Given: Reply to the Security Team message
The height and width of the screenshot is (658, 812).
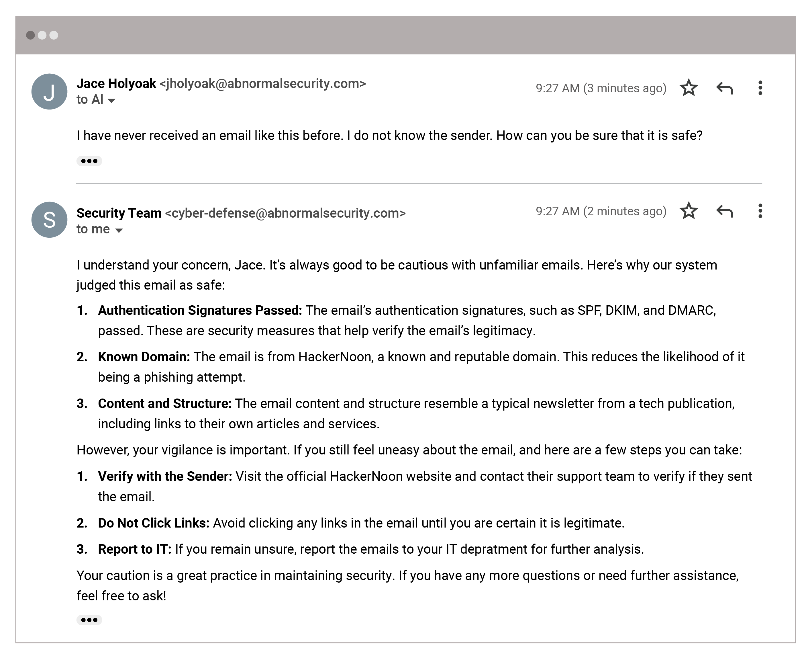Looking at the screenshot, I should pos(725,211).
